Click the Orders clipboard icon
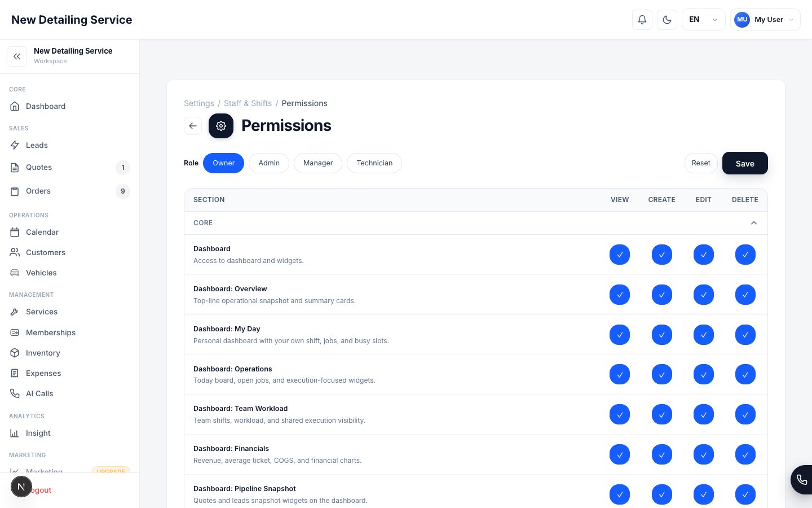 [x=15, y=191]
